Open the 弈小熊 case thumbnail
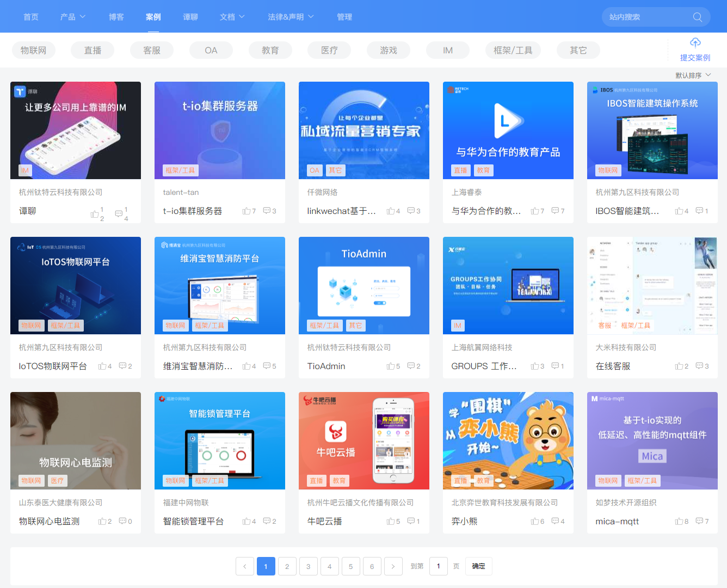 pyautogui.click(x=508, y=440)
